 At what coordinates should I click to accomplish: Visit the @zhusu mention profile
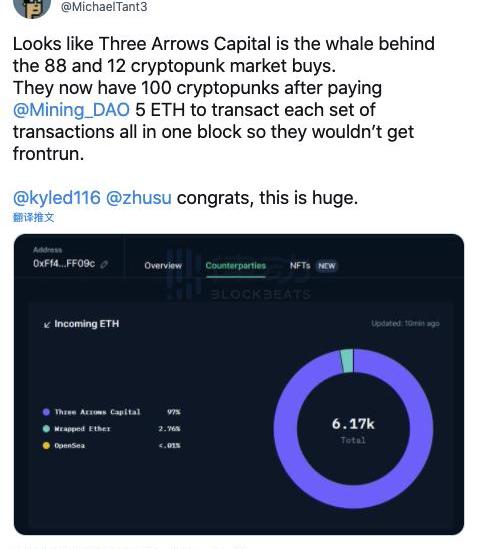coord(139,197)
